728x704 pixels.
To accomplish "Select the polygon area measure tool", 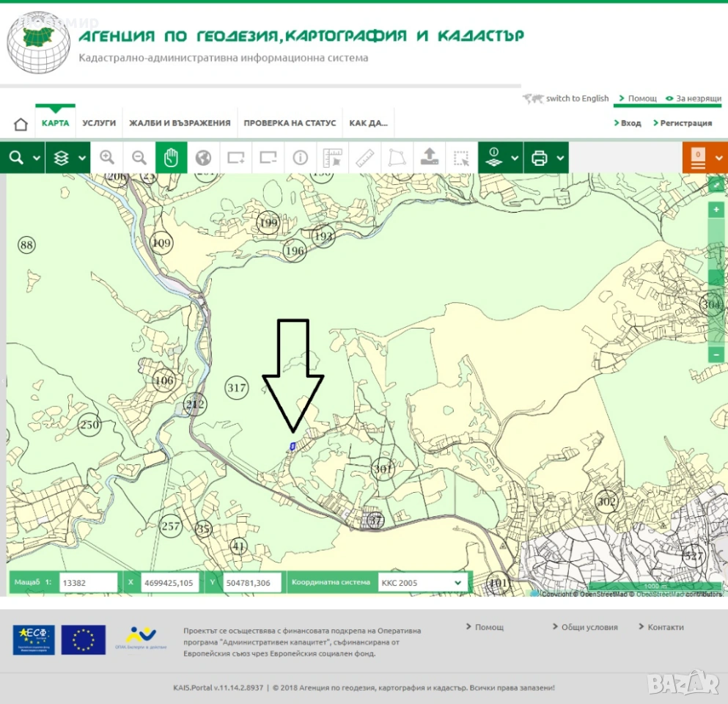I will click(397, 158).
